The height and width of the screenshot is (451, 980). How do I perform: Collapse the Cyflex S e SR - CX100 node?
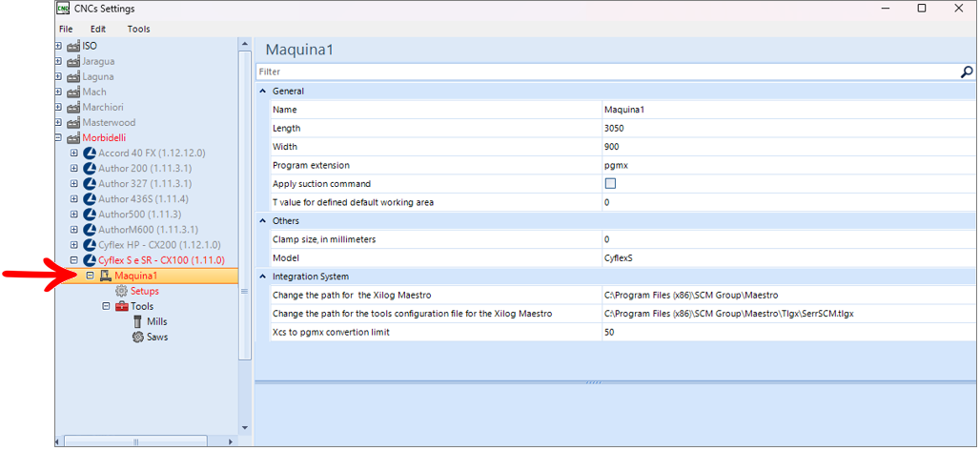[73, 260]
